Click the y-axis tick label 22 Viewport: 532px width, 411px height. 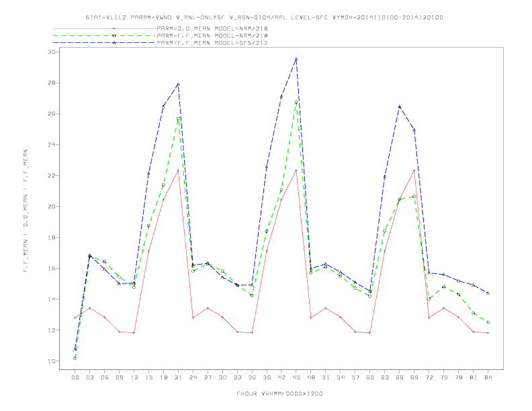coord(52,176)
